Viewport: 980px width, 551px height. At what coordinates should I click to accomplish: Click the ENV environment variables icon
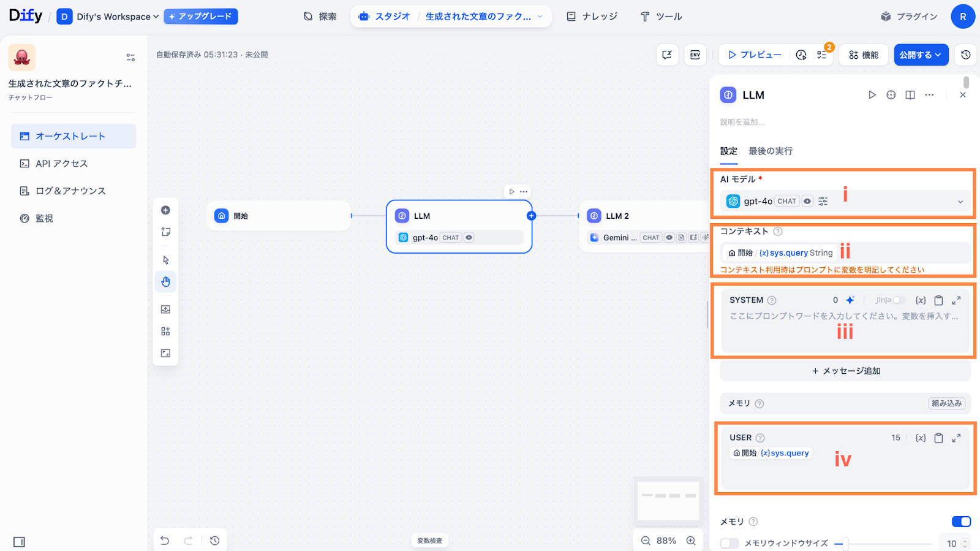695,55
